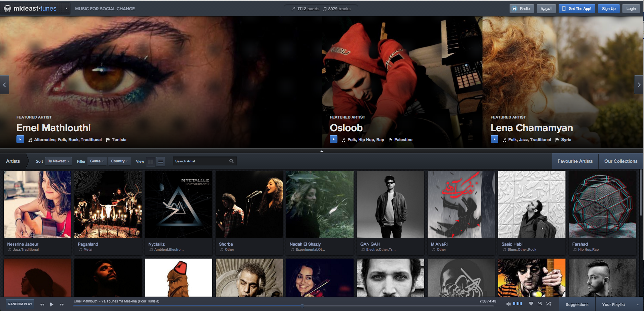This screenshot has width=644, height=311.
Task: Open the Genre filter dropdown
Action: click(x=97, y=161)
